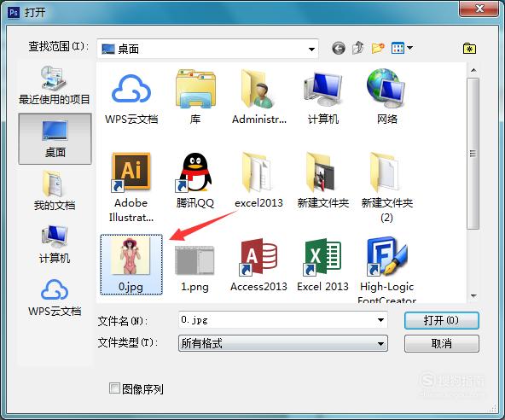Click the file list vertical scrollbar thumb
The height and width of the screenshot is (420, 505).
(x=473, y=154)
